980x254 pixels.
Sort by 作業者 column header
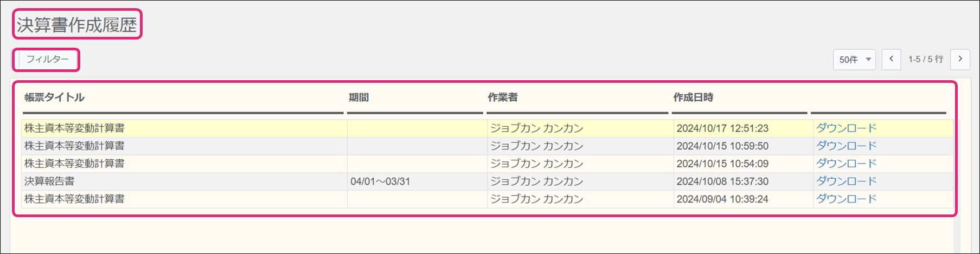pos(503,97)
